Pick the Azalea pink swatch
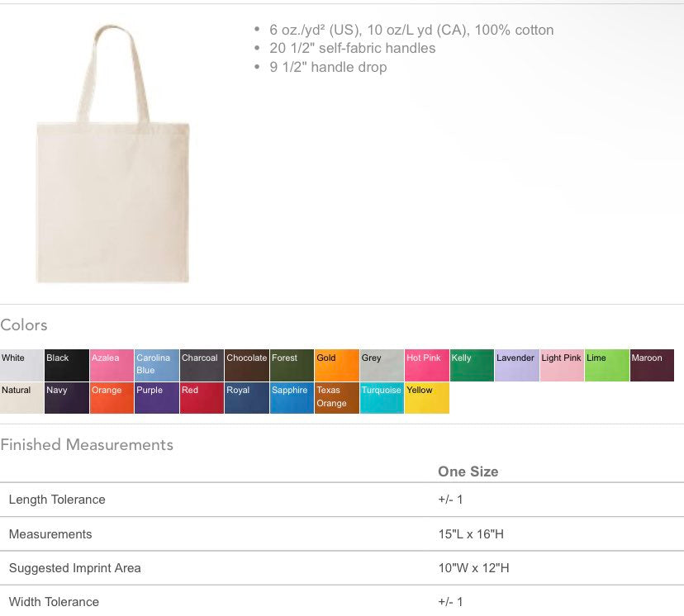The width and height of the screenshot is (684, 616). coord(112,366)
